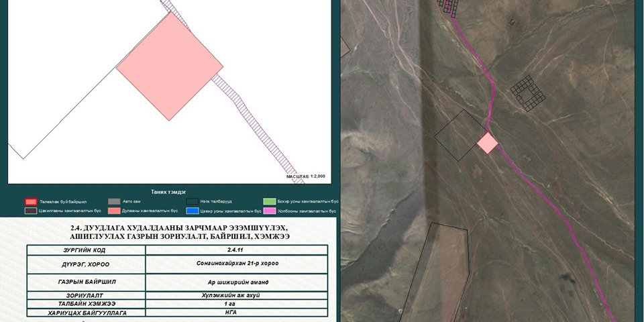Viewport: 644px width, 322px height.
Task: Click the 'ЗУРГИЙН КОД' row header
Action: 85,250
